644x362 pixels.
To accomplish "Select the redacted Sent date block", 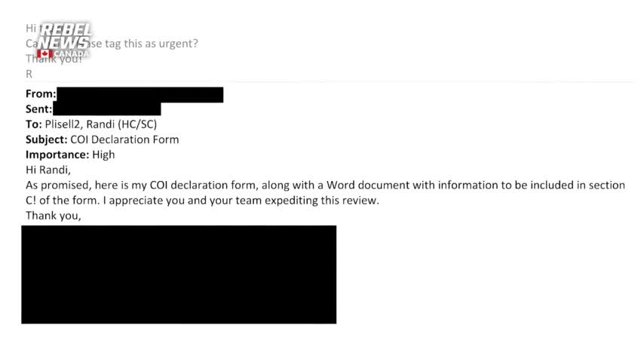I will click(x=107, y=109).
